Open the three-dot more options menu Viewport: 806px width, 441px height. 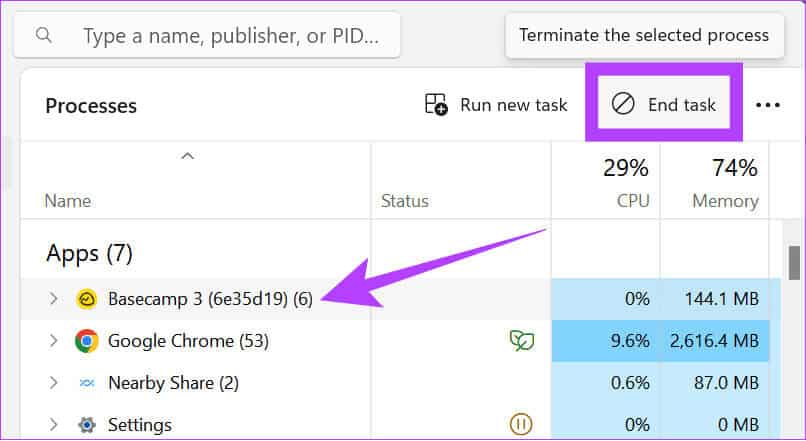pyautogui.click(x=768, y=105)
